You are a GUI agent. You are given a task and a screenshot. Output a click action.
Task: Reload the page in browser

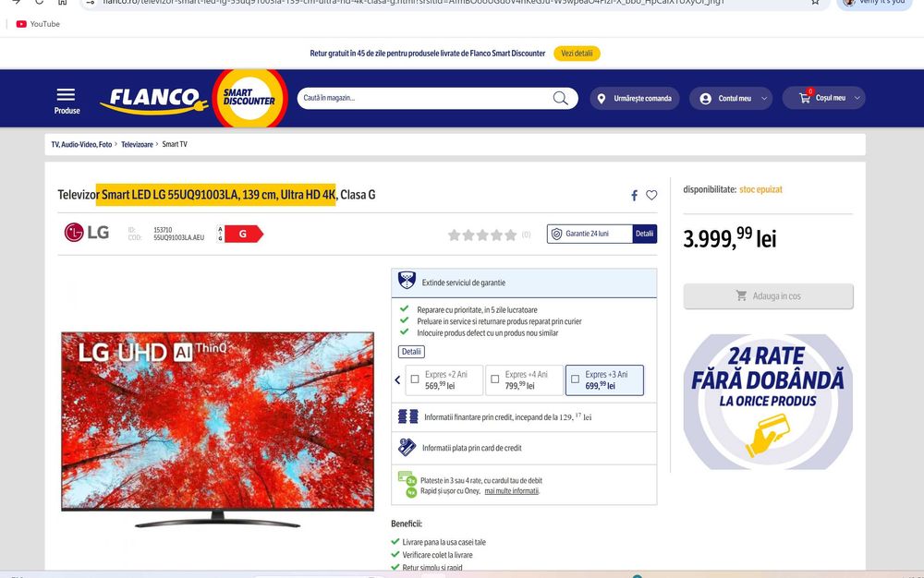39,2
